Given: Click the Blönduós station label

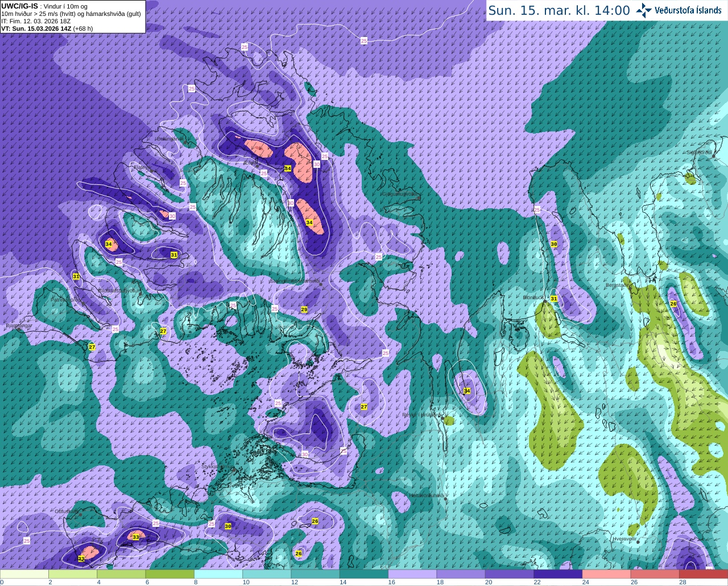Looking at the screenshot, I should point(534,298).
